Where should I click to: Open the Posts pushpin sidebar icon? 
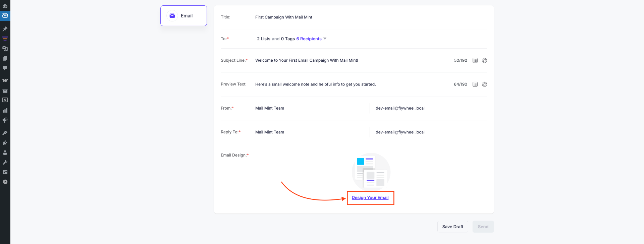pyautogui.click(x=5, y=29)
